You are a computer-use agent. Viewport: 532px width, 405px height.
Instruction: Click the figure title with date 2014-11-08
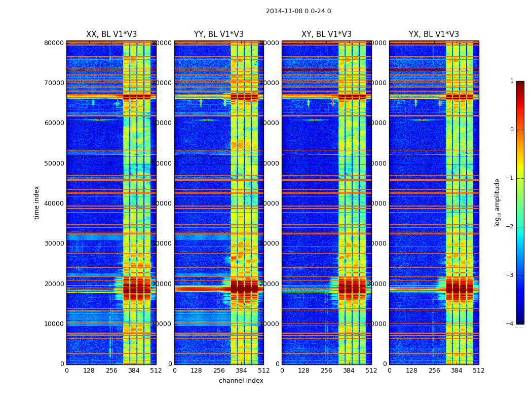[x=298, y=11]
